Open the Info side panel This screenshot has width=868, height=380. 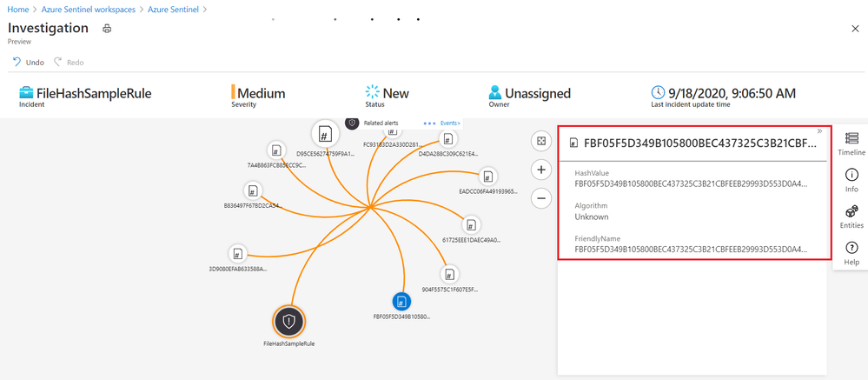coord(851,181)
